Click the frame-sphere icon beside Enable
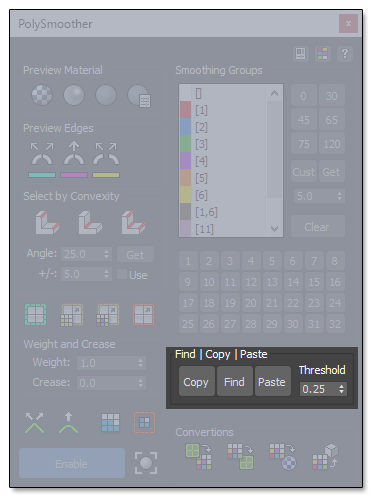The height and width of the screenshot is (497, 372). click(x=146, y=463)
